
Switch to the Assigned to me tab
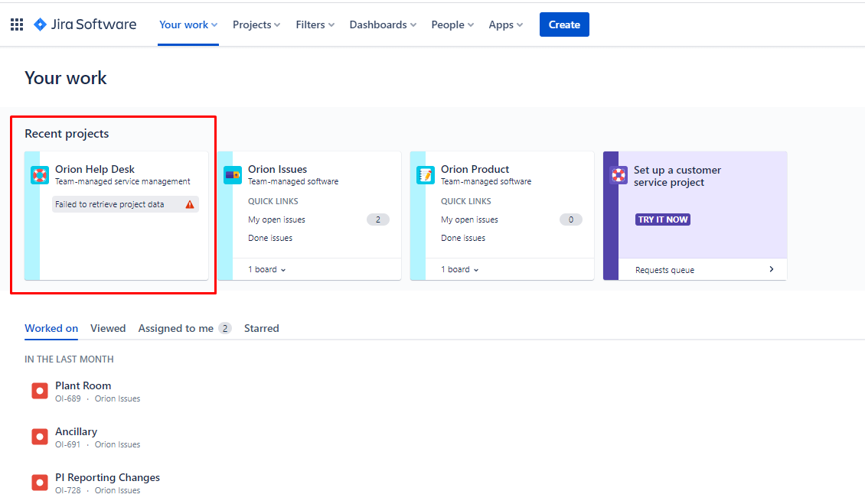click(184, 328)
